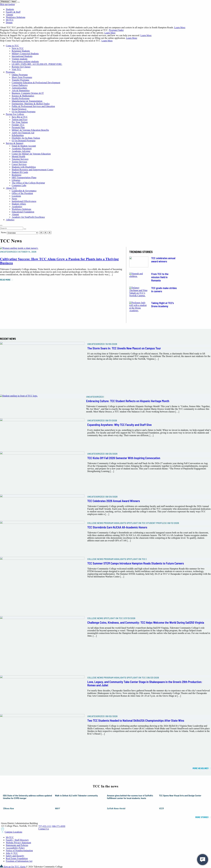Open the Scholarships link
This screenshot has width=211, height=868.
coord(18,136)
